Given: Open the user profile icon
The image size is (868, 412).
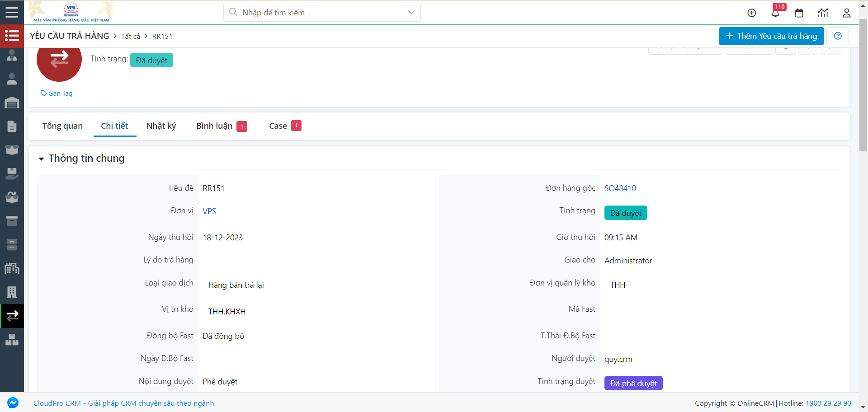Looking at the screenshot, I should coord(847,13).
